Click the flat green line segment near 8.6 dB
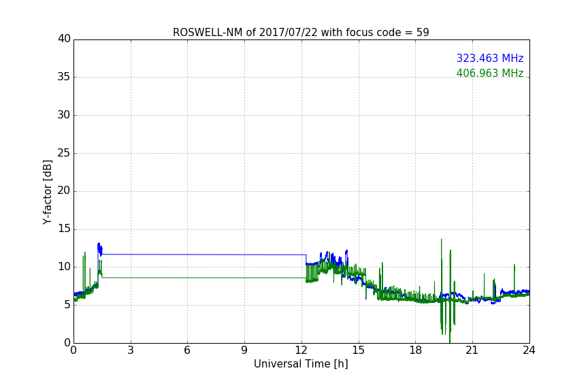588x392 pixels. 204,278
